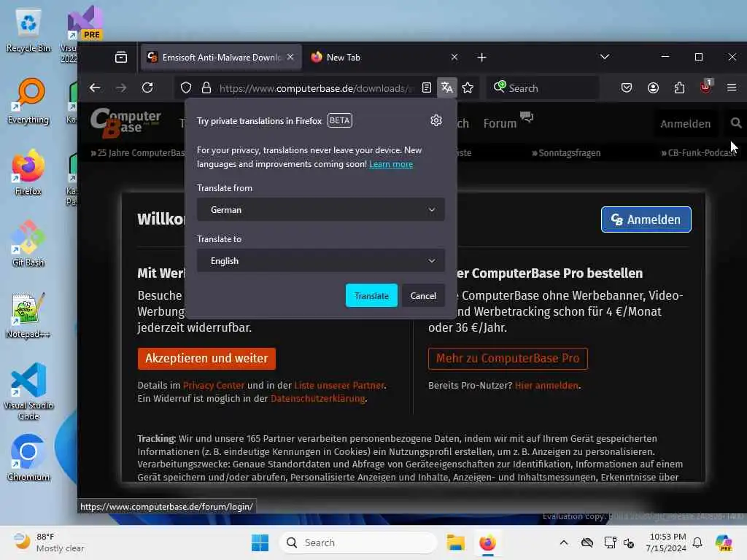Viewport: 747px width, 560px height.
Task: Click the ComputerBase logo
Action: pos(125,122)
